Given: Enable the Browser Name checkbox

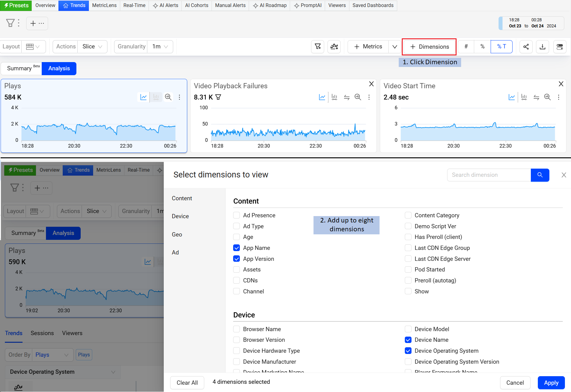Looking at the screenshot, I should 236,329.
